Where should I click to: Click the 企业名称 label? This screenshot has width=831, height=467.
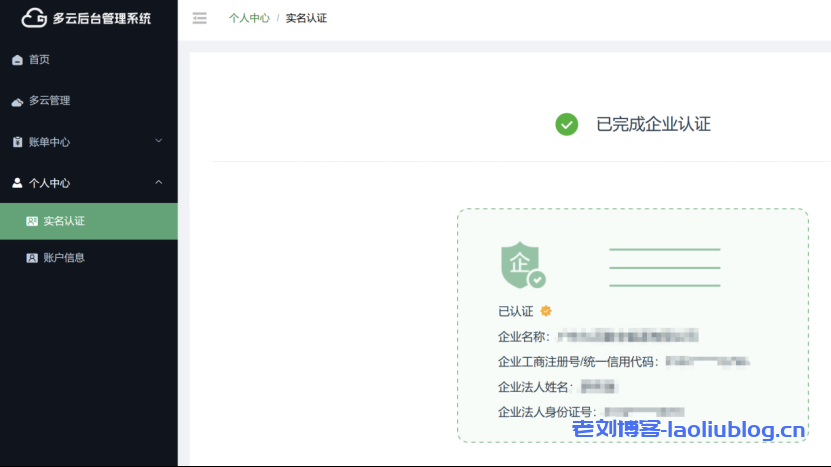(524, 337)
